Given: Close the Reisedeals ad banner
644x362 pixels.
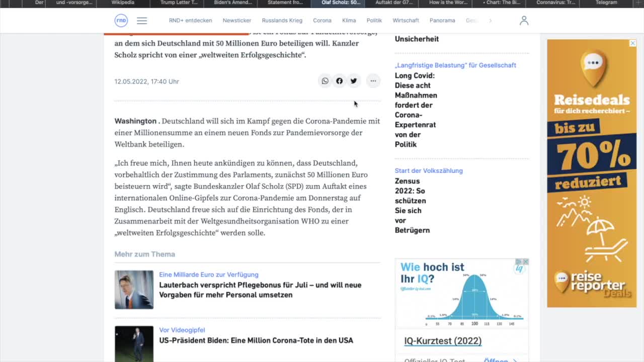Looking at the screenshot, I should tap(633, 43).
